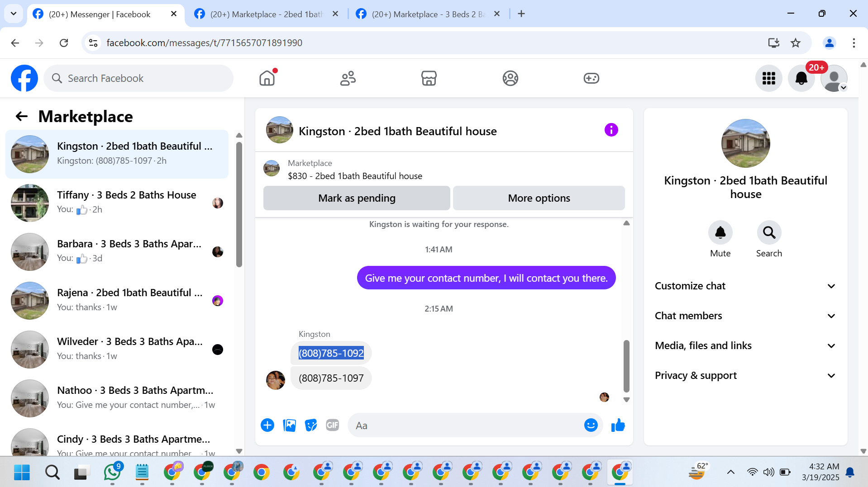Image resolution: width=868 pixels, height=487 pixels.
Task: Open conversation information icon
Action: (x=611, y=130)
